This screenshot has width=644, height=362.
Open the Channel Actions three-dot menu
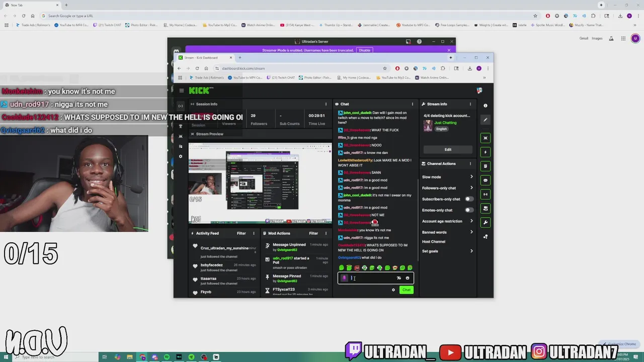pos(470,164)
